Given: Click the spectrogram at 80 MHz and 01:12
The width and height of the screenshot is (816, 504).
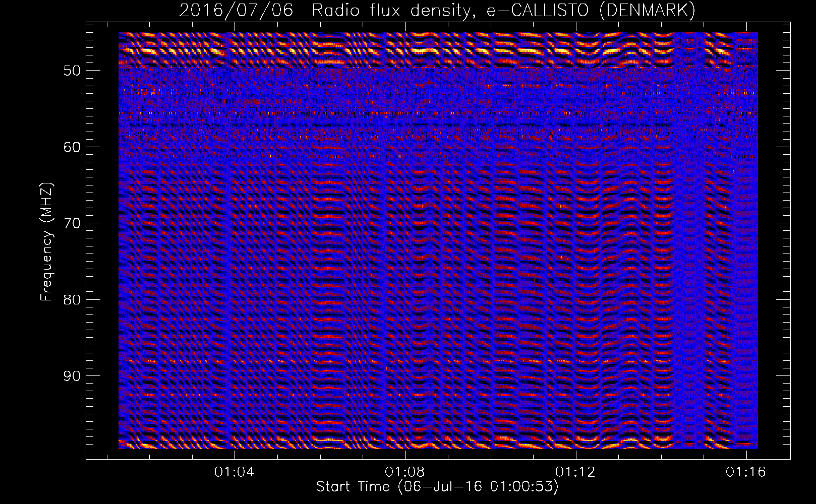Looking at the screenshot, I should [575, 299].
